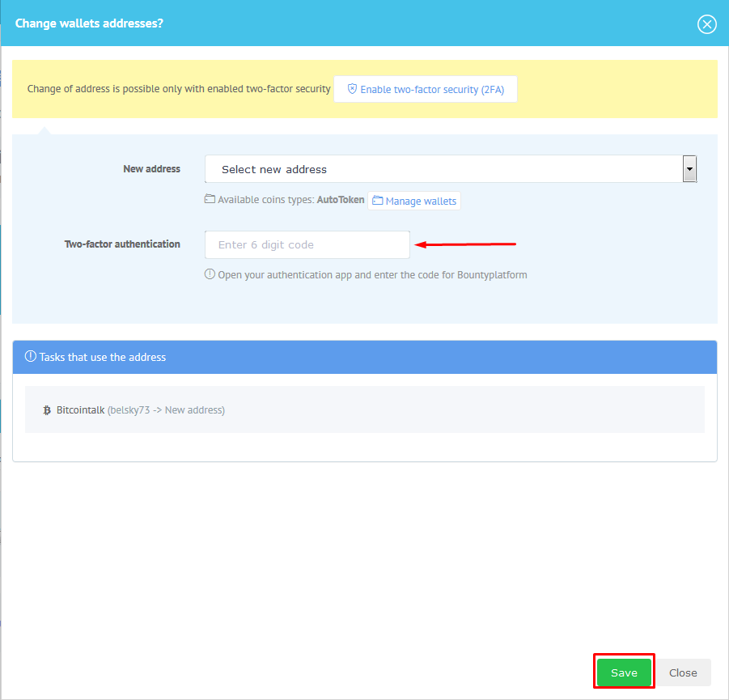Select the Bitcointalk belsky73 task row
Viewport: 729px width, 700px height.
[365, 409]
